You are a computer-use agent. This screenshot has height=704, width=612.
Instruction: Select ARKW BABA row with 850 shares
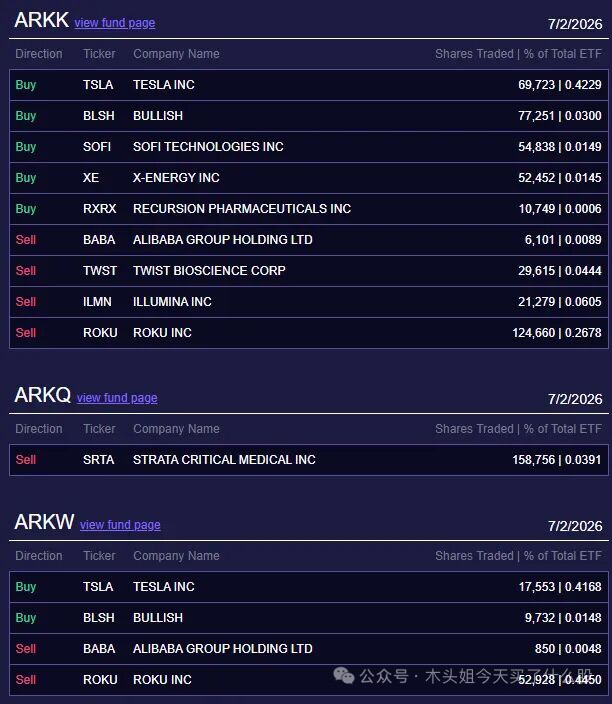[309, 649]
